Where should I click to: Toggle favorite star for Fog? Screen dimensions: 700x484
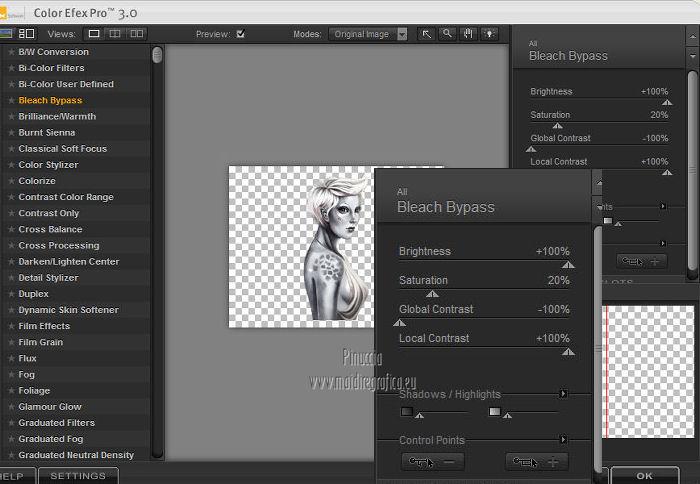tap(11, 374)
